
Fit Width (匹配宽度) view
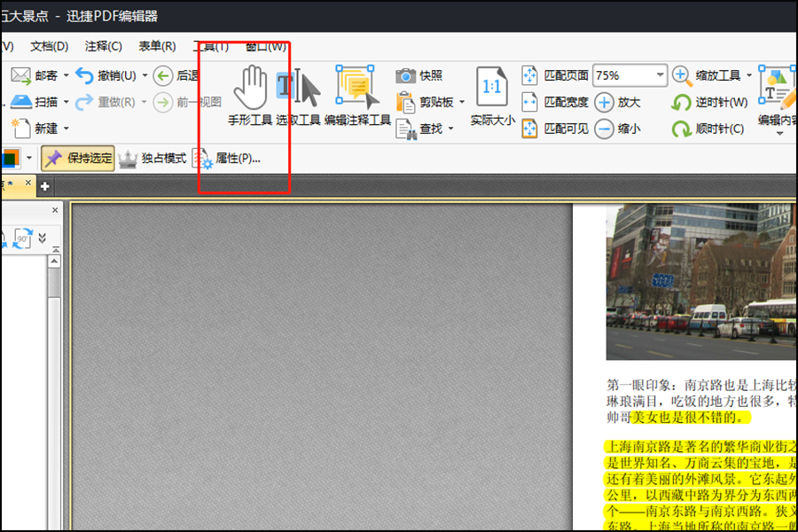[555, 102]
